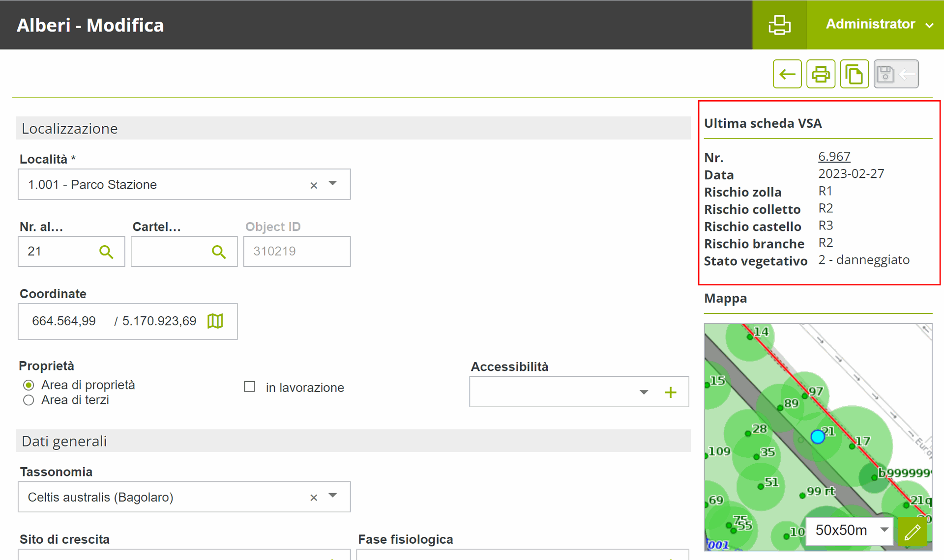Select Area di terzi radio option

click(29, 400)
